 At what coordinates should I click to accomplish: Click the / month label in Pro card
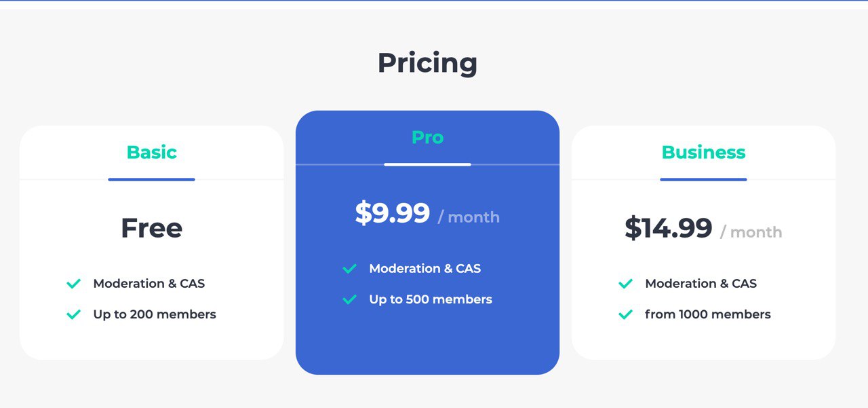(469, 217)
